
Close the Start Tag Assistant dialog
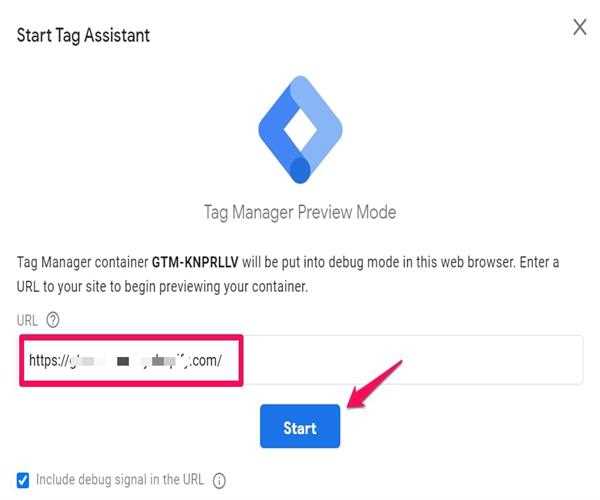coord(580,27)
